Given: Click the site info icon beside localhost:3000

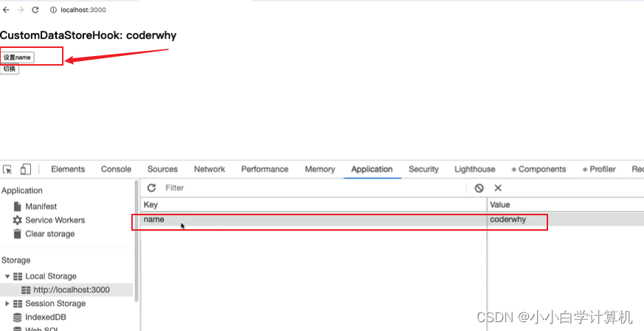Looking at the screenshot, I should coord(53,10).
